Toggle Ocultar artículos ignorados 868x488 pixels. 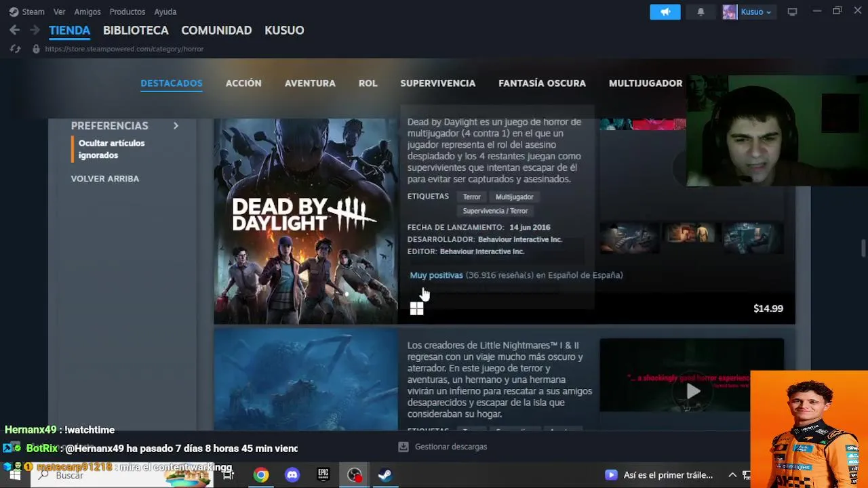111,149
